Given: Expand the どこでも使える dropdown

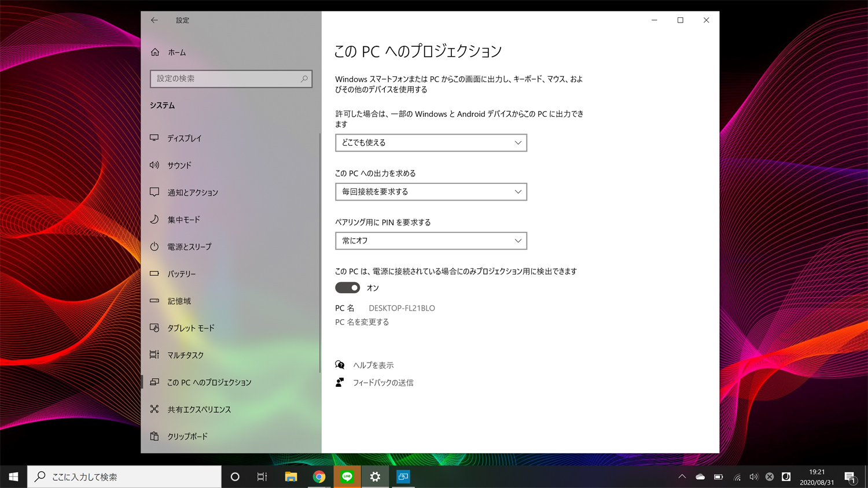Looking at the screenshot, I should (431, 143).
